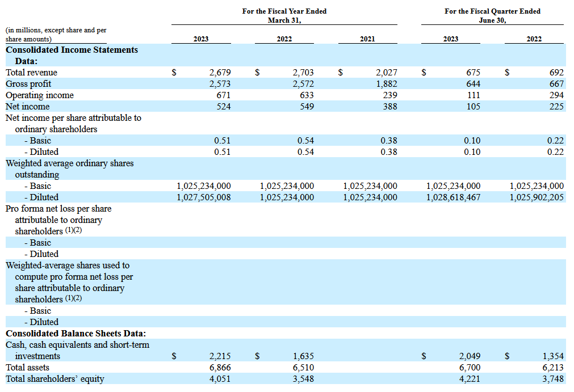This screenshot has width=574, height=392.
Task: Select total assets value 6,866
Action: point(220,368)
